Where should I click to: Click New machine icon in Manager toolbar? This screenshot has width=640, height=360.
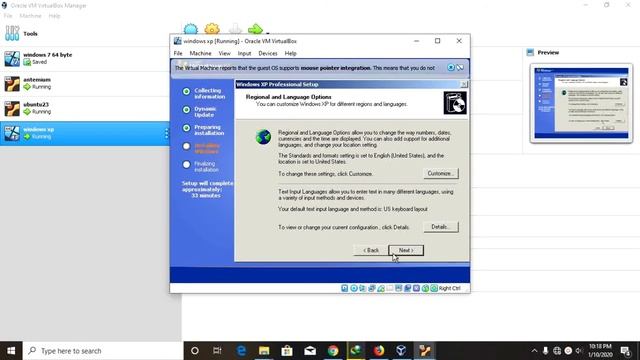(191, 29)
